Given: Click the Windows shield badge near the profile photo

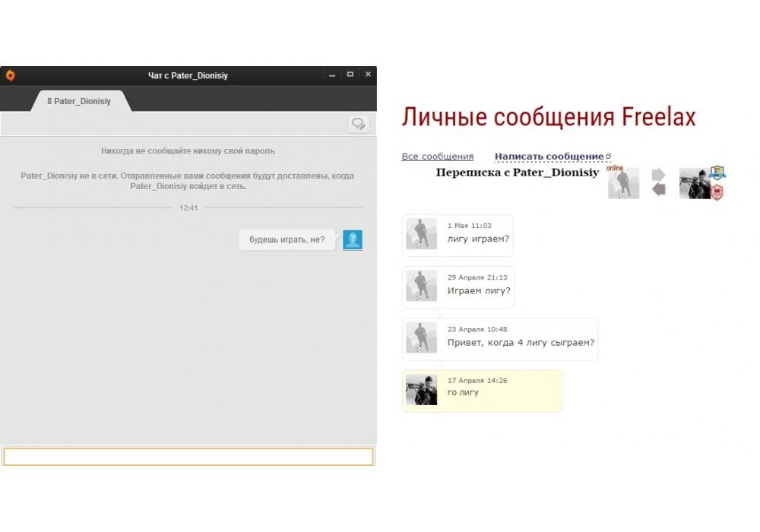Looking at the screenshot, I should (717, 173).
